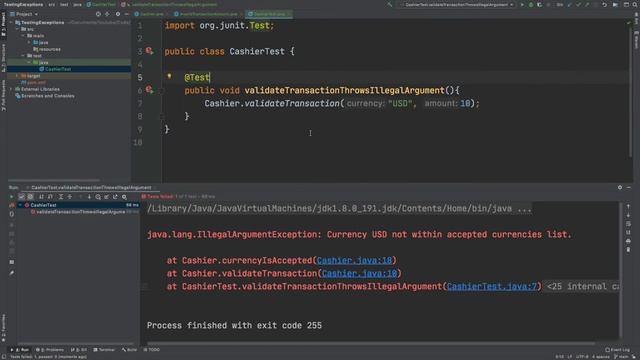The width and height of the screenshot is (640, 360).
Task: Open Run panel settings gear
Action: click(620, 187)
